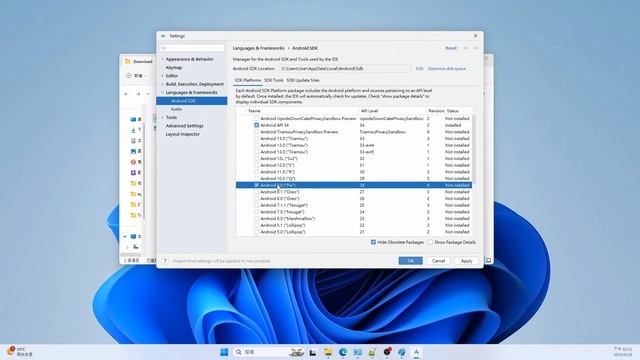Image resolution: width=640 pixels, height=360 pixels.
Task: Check the Android 8.1 ("Oreo") checkbox
Action: [x=256, y=192]
